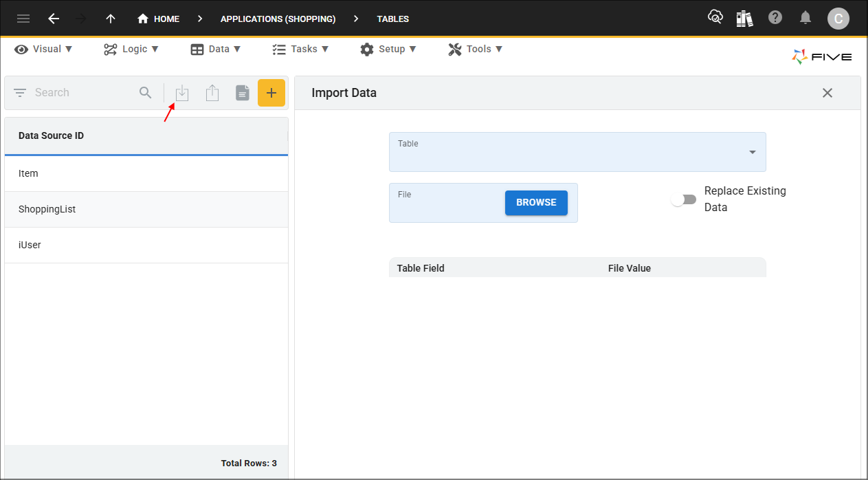Open the notifications bell
Image resolution: width=868 pixels, height=480 pixels.
point(805,18)
